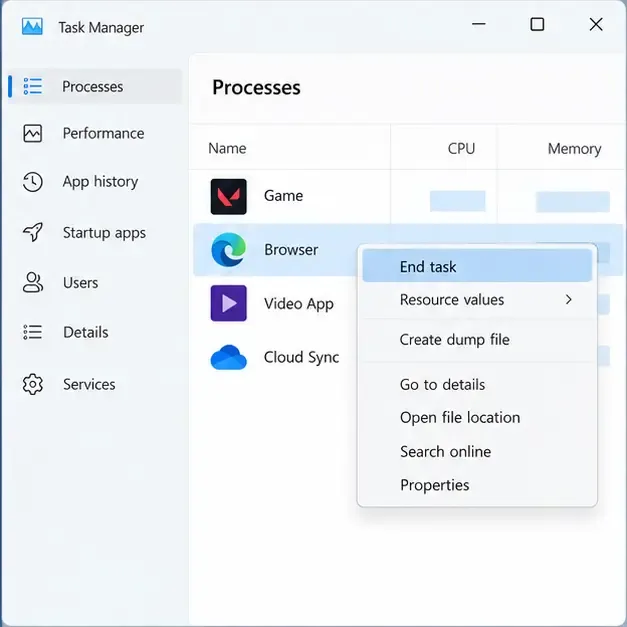Click the Game Memory usage bar
Screen dimensions: 627x627
pos(573,202)
